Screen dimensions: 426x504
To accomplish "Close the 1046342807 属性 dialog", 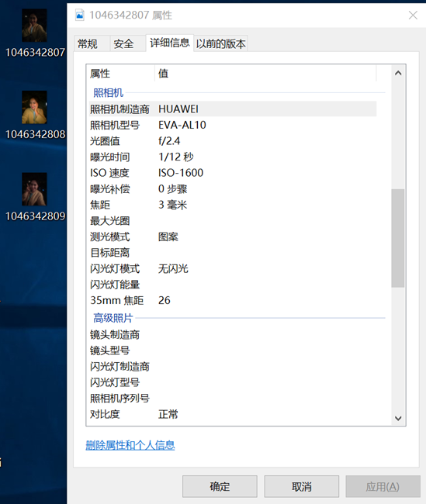I will point(413,15).
